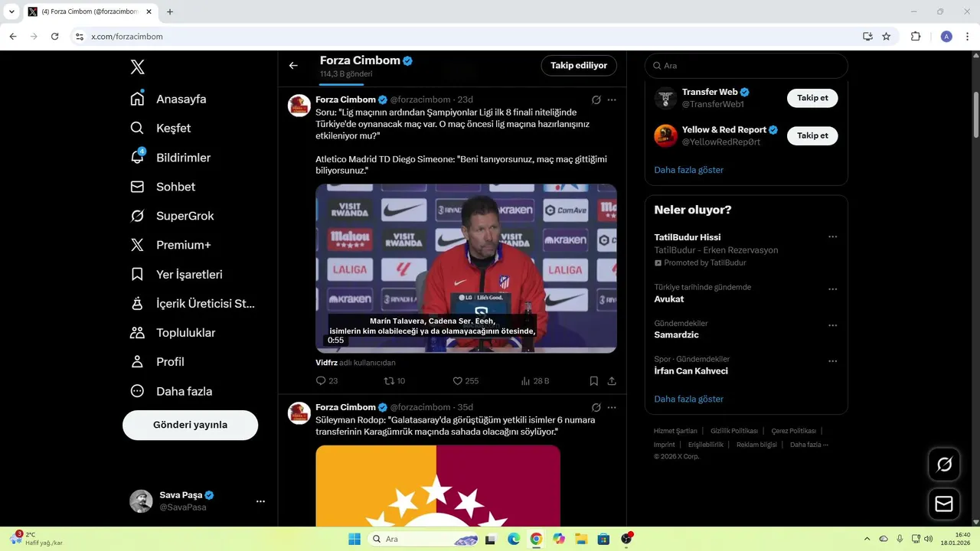Go back with the arrow beside Forza Cimbom
The height and width of the screenshot is (551, 980).
[293, 66]
